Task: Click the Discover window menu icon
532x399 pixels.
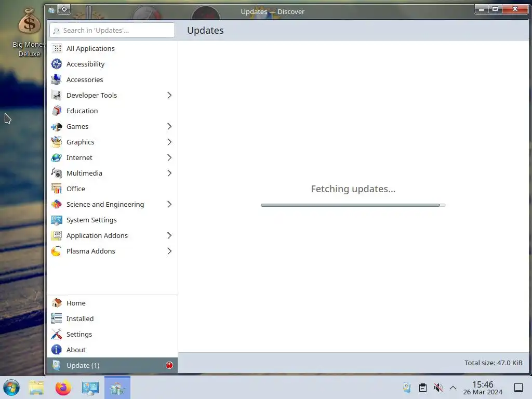Action: (51, 10)
